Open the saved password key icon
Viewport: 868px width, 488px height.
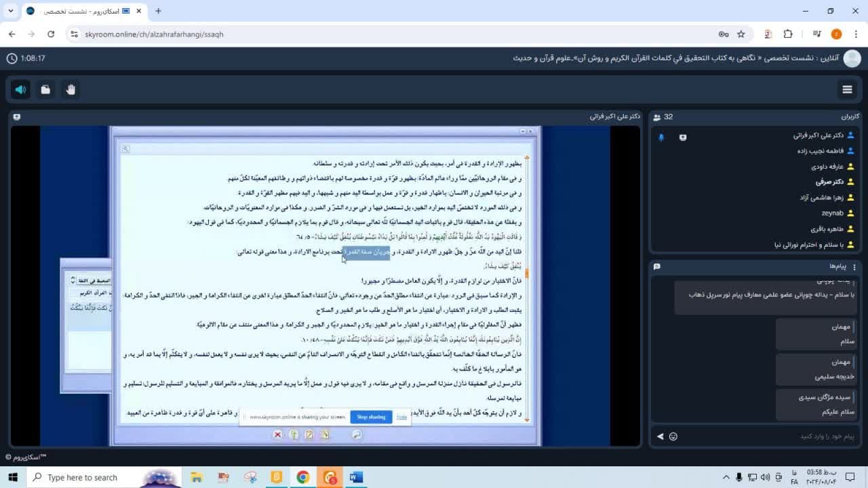pos(724,34)
